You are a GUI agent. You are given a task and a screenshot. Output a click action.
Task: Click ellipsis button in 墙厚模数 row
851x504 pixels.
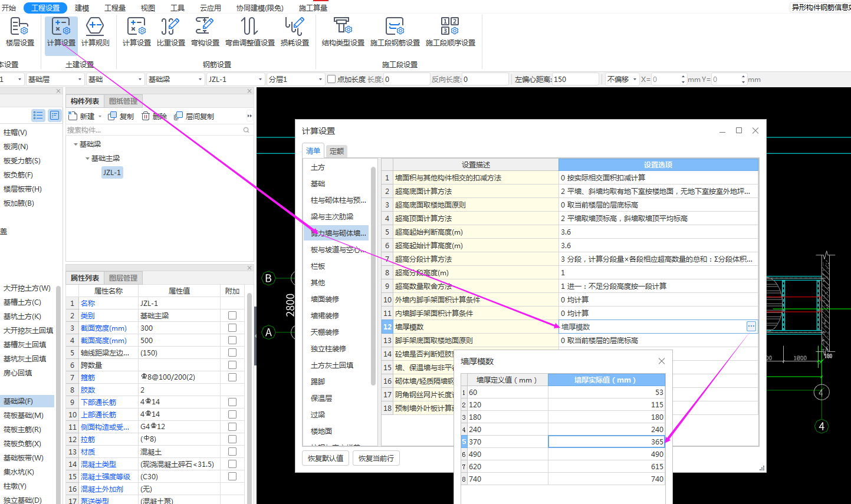[x=751, y=326]
